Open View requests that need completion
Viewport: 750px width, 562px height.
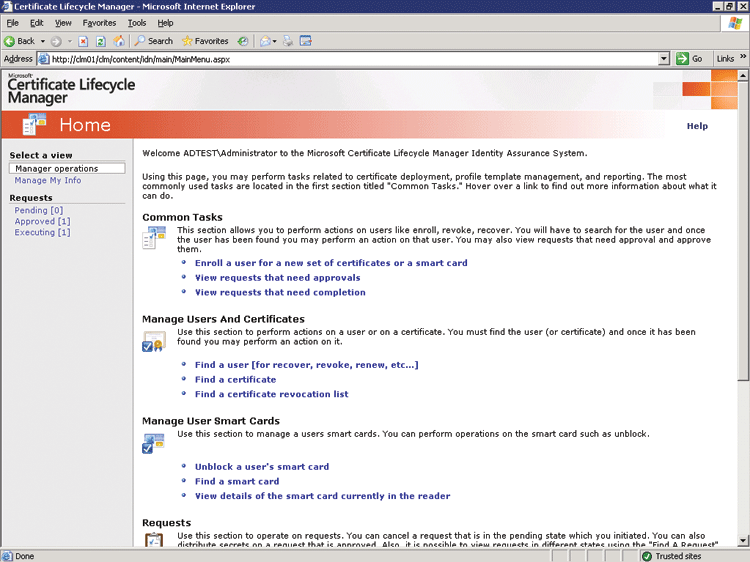coord(280,292)
